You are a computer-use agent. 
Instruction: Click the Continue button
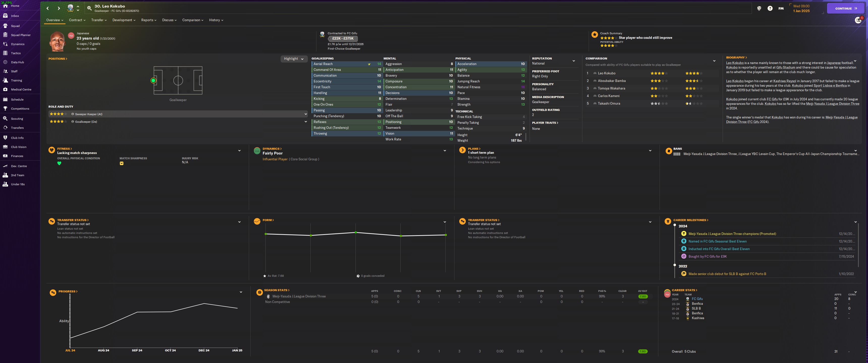tap(846, 8)
